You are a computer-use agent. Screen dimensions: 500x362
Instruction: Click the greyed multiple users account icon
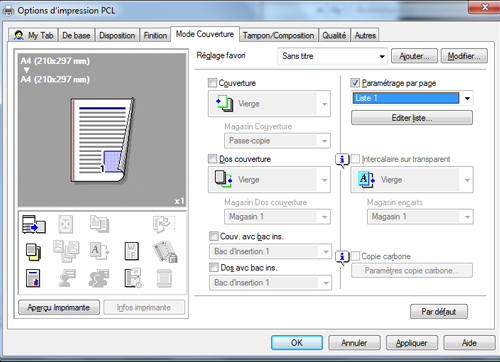pos(99,278)
